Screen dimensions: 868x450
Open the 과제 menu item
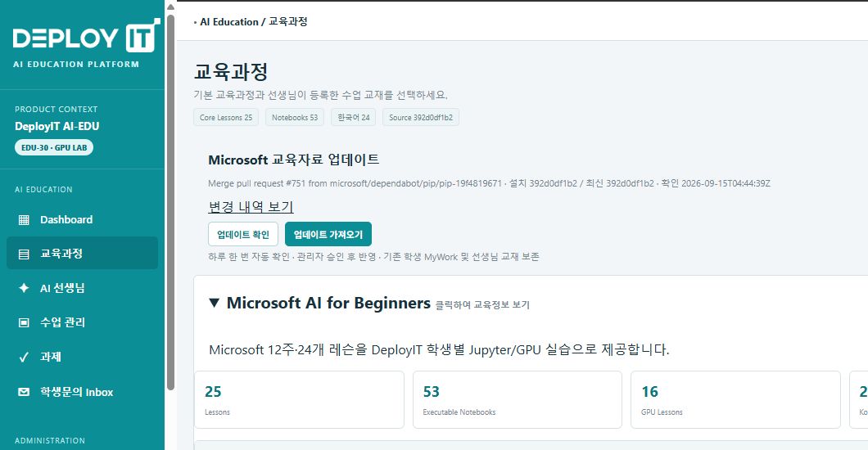click(x=83, y=357)
